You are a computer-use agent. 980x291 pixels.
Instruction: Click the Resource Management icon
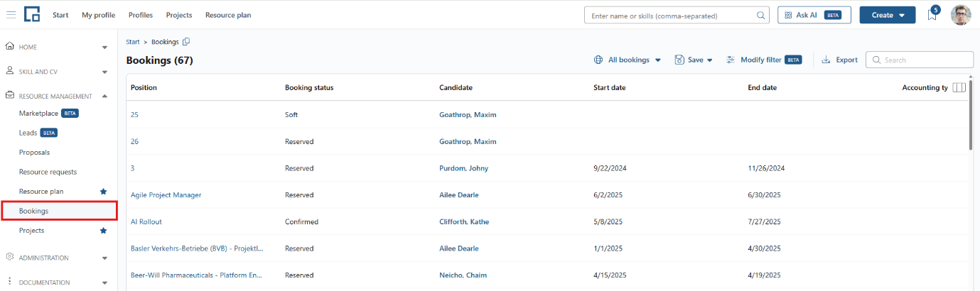pyautogui.click(x=10, y=96)
